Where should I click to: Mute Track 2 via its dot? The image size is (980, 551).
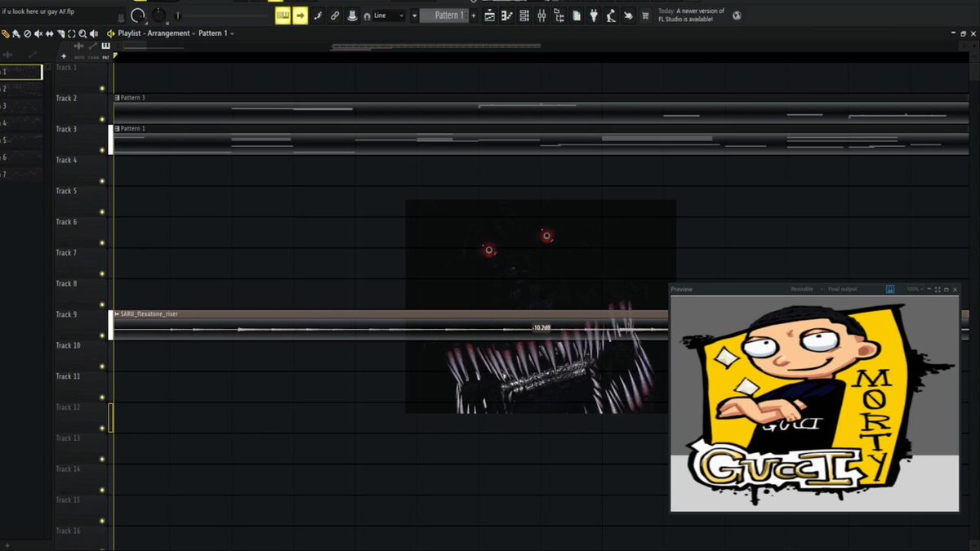102,119
